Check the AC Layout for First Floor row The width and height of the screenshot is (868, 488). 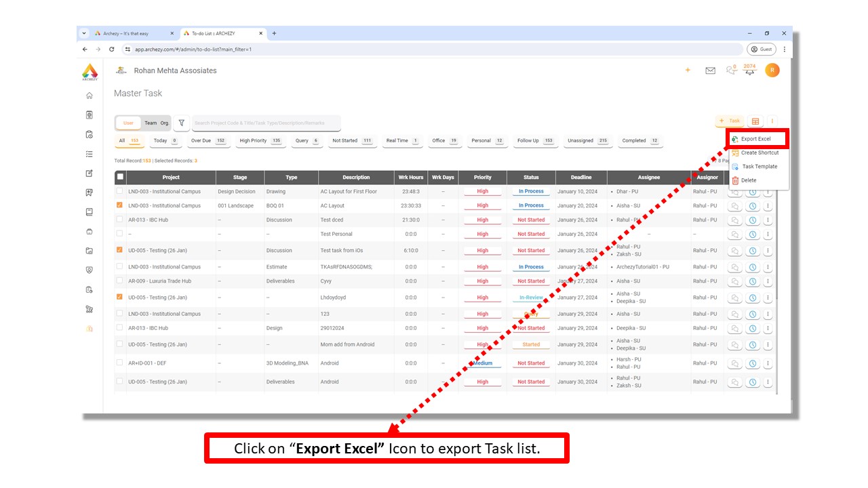tap(120, 191)
